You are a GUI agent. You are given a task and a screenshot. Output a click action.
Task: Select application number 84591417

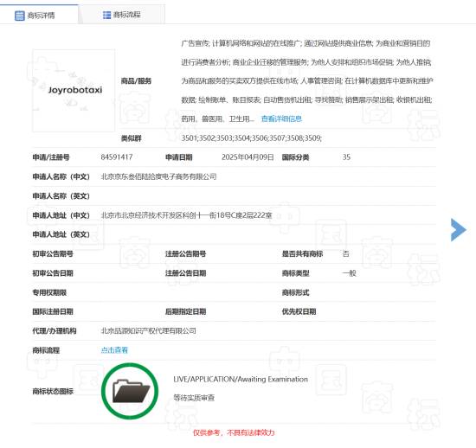117,157
